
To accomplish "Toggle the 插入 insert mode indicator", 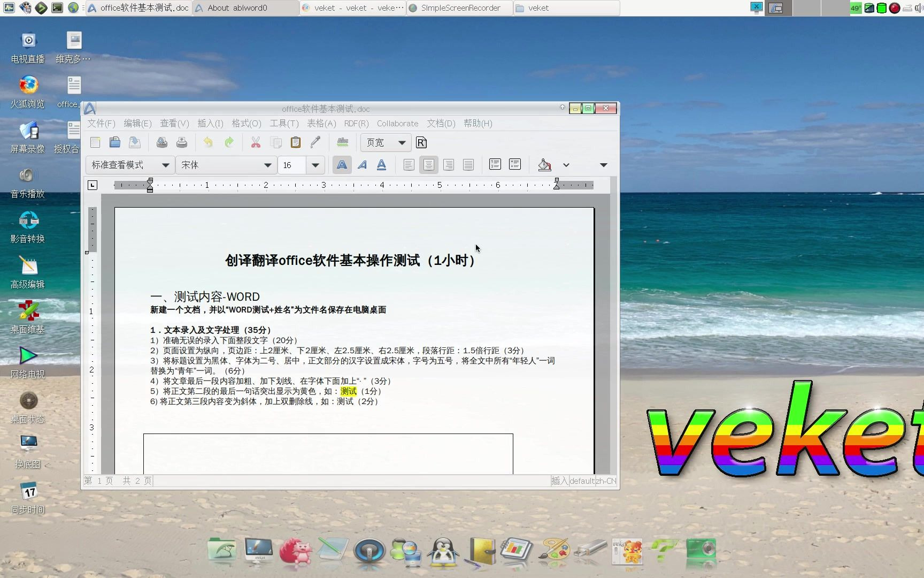I will [560, 481].
